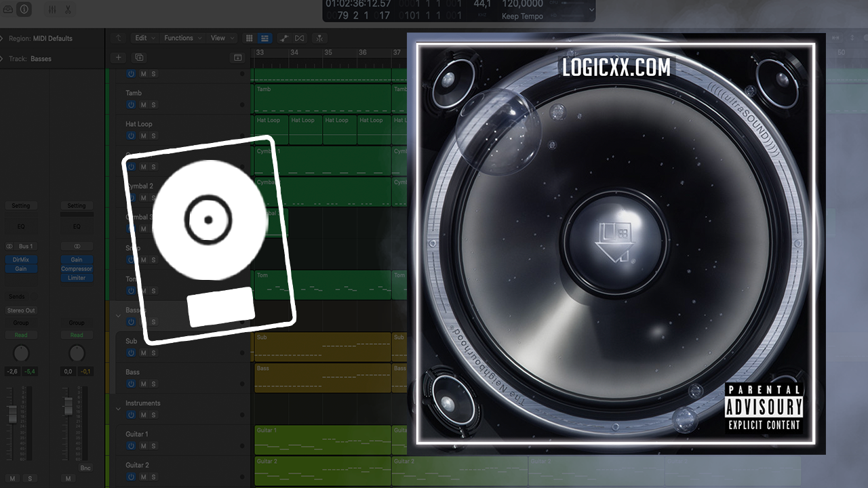Open the Functions dropdown menu
868x488 pixels.
tap(182, 39)
